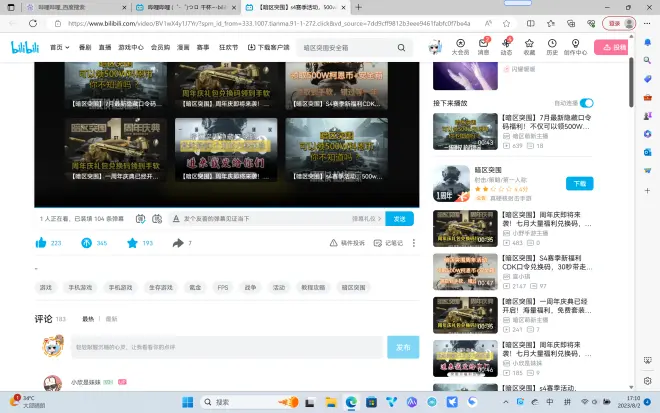Open the Windows Start menu
The width and height of the screenshot is (660, 413).
(x=187, y=402)
